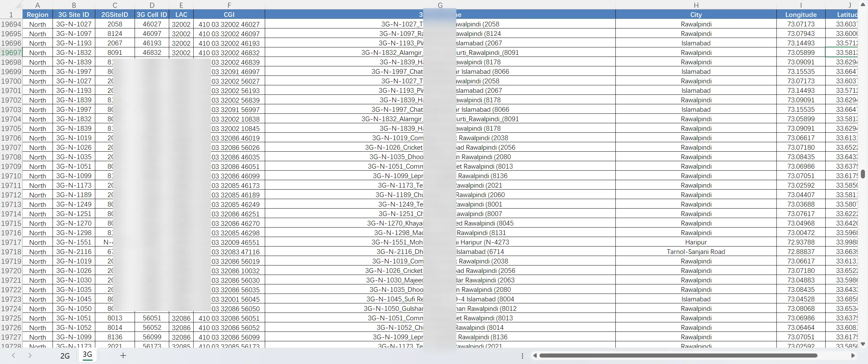Go to next sheet with right arrow
The width and height of the screenshot is (868, 364).
pyautogui.click(x=30, y=356)
